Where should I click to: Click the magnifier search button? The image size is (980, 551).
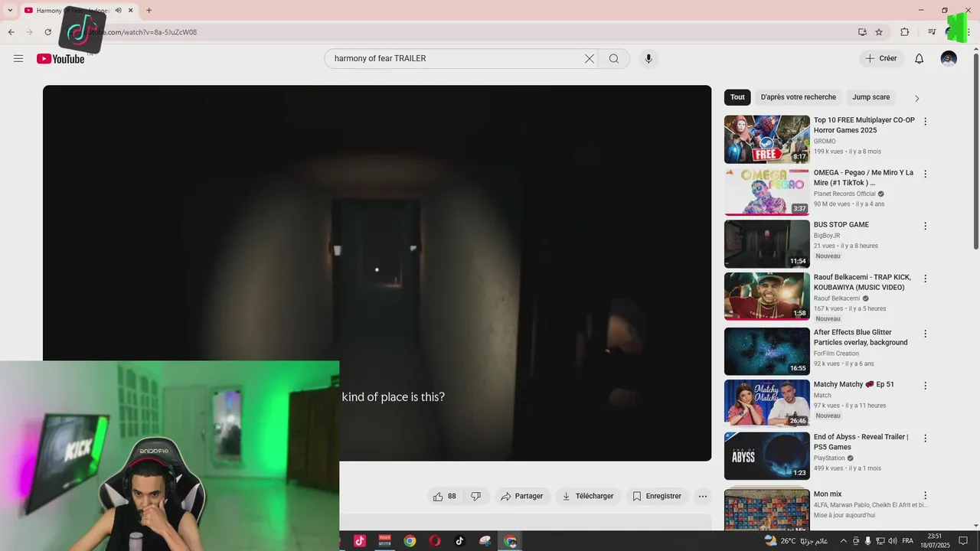[x=614, y=59]
